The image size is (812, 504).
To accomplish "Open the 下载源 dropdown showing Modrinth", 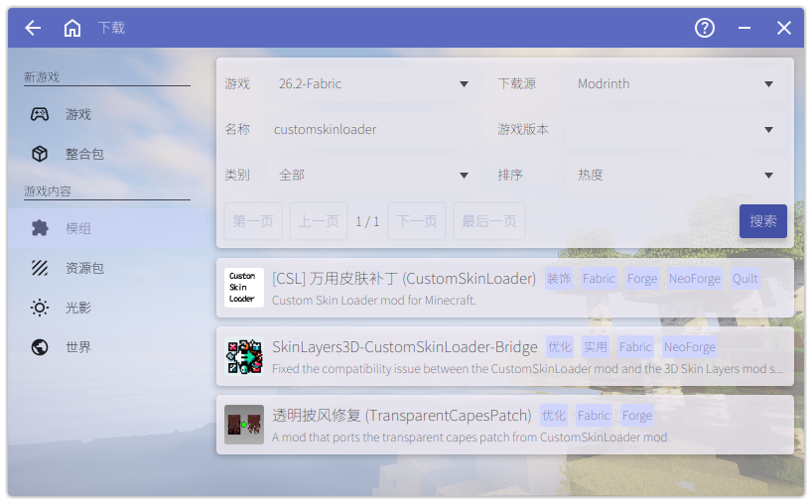I will (674, 83).
